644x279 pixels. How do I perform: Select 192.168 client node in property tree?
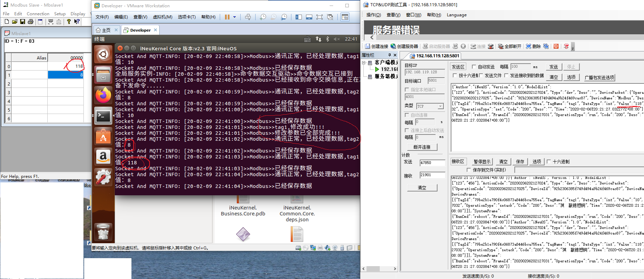point(389,69)
